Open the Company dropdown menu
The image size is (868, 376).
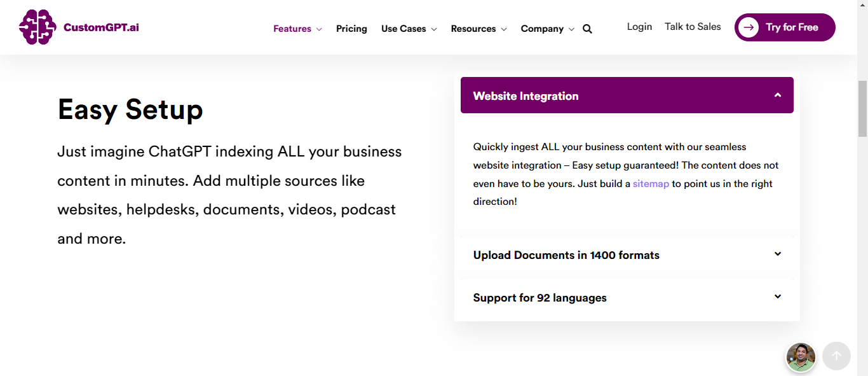[547, 29]
